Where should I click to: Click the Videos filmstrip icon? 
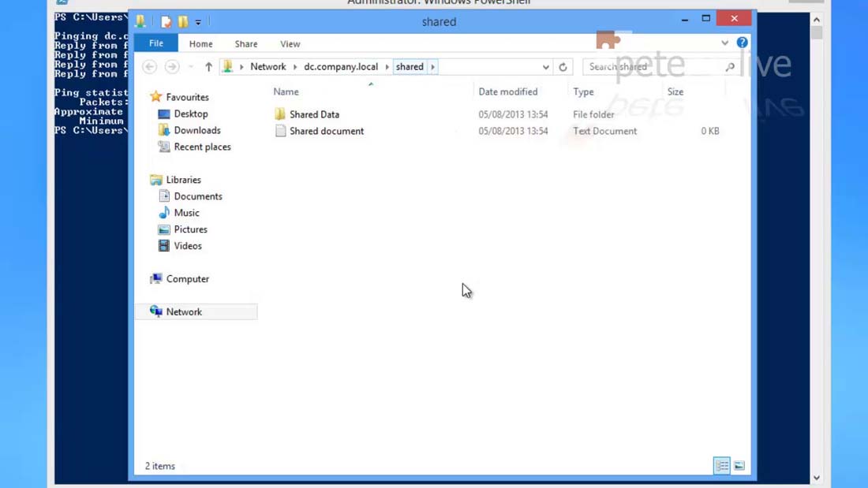tap(164, 246)
